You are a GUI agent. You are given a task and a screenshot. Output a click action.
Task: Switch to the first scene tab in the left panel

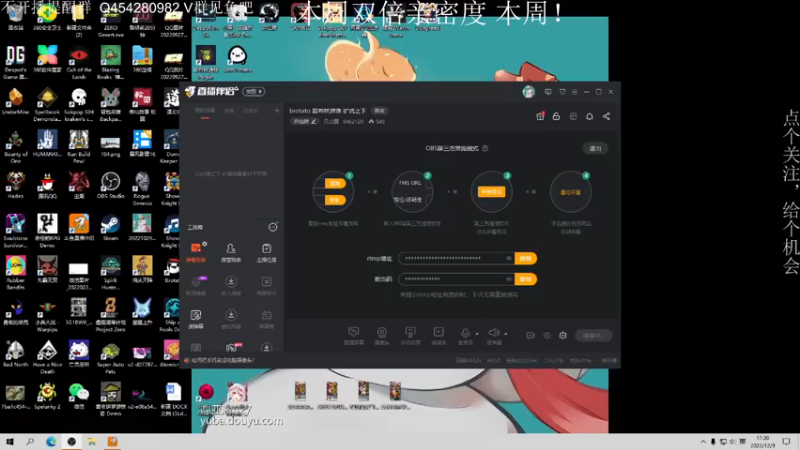coord(205,111)
